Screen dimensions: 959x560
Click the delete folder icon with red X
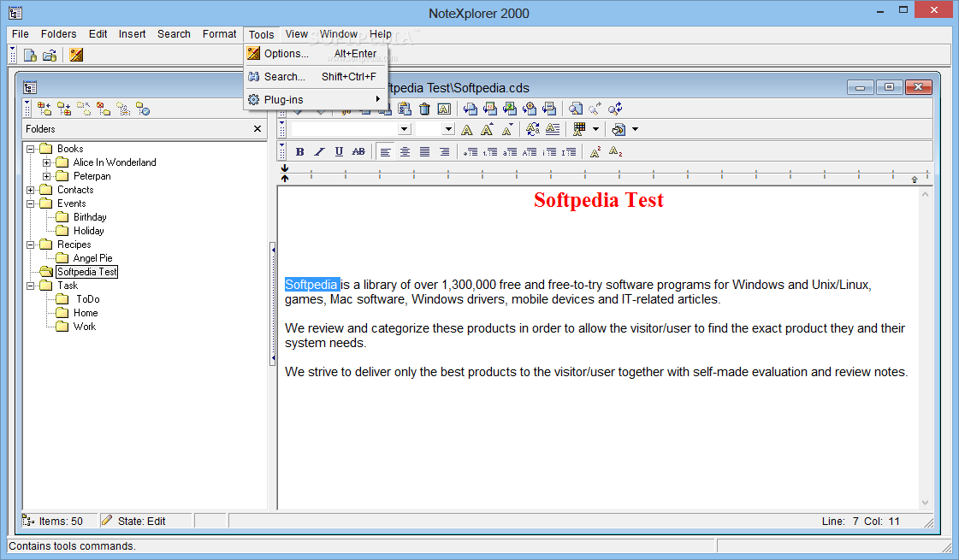104,109
